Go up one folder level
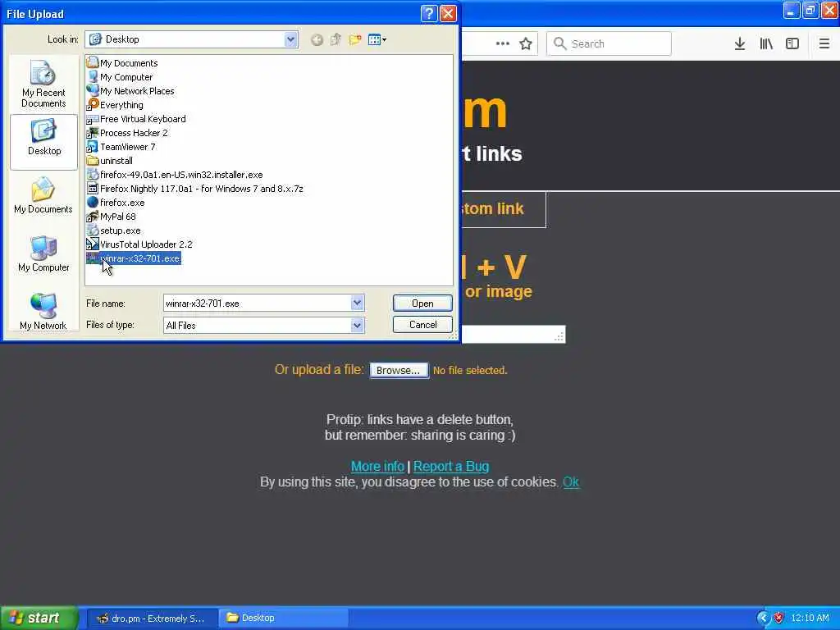The height and width of the screenshot is (630, 840). (336, 39)
